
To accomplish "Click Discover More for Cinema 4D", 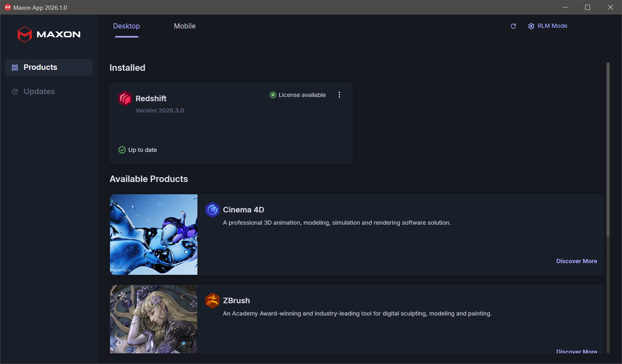I will pyautogui.click(x=577, y=261).
